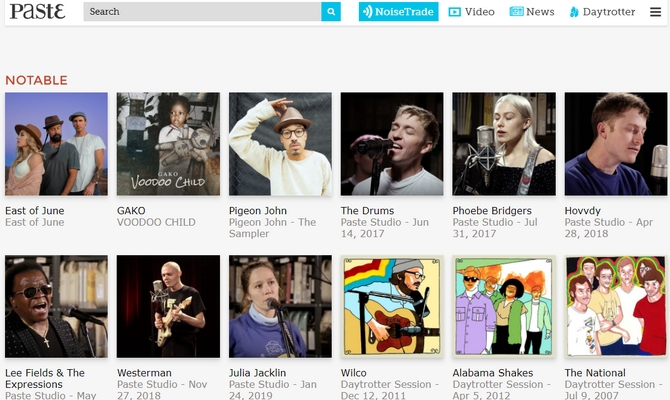Click The National title link
Viewport: 670px width, 400px height.
point(595,373)
